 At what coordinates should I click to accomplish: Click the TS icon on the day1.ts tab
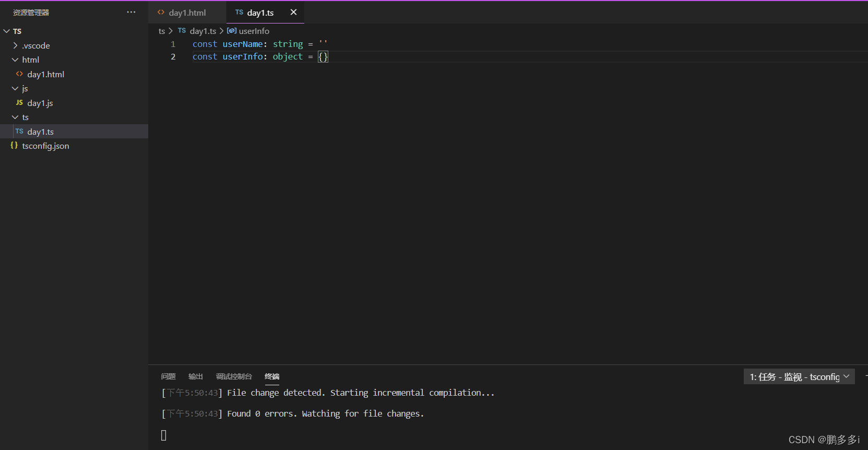click(239, 12)
